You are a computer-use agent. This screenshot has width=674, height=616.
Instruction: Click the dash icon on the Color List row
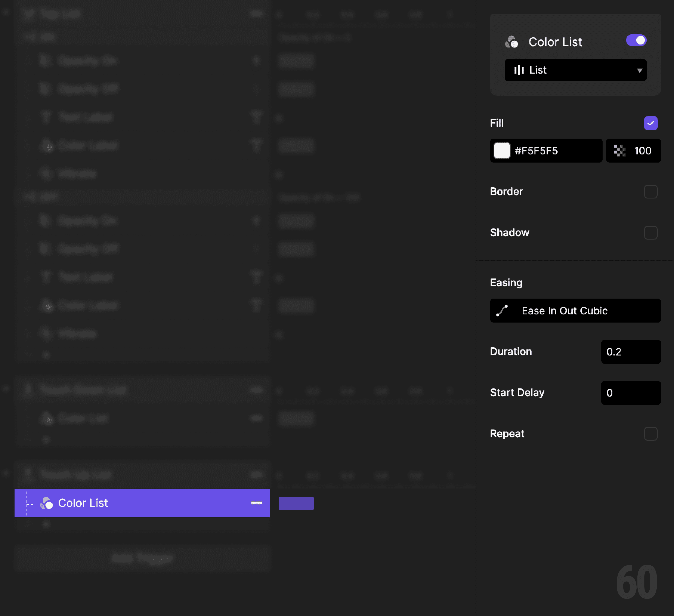pos(256,503)
